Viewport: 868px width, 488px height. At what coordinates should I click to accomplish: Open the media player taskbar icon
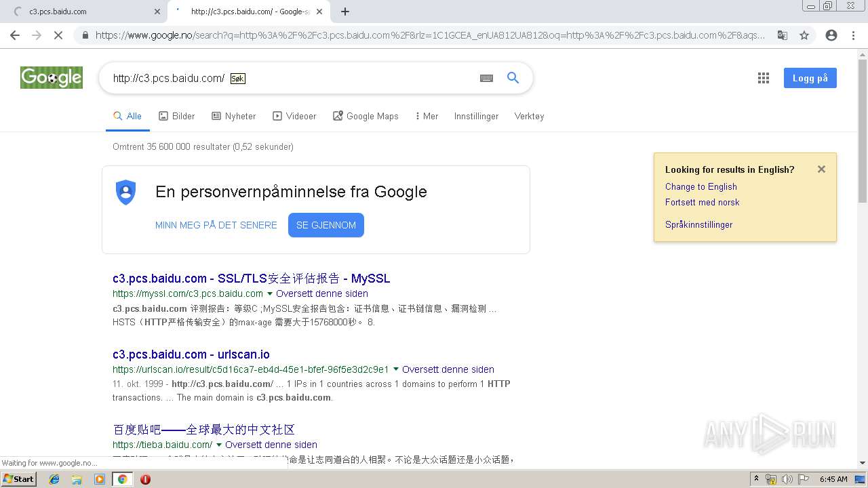(x=100, y=479)
